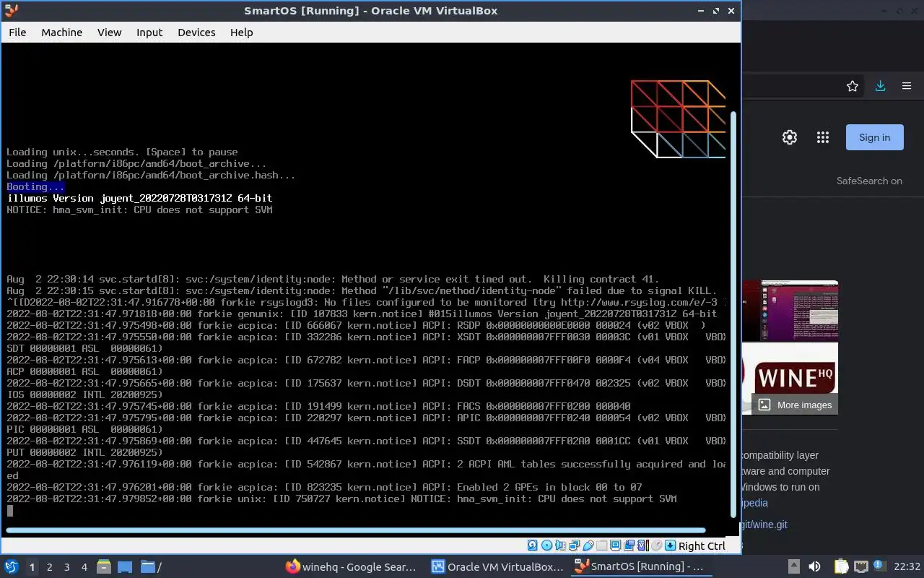Click the wired network tray icon

coord(860,567)
